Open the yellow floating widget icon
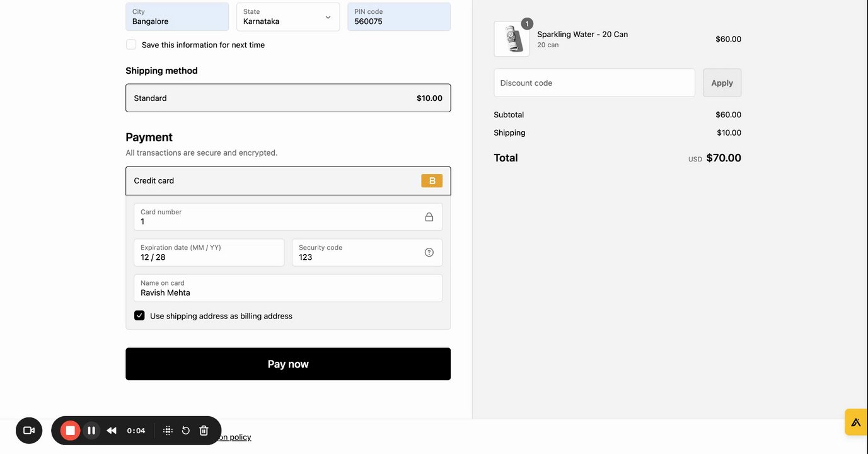The width and height of the screenshot is (868, 454). pyautogui.click(x=855, y=422)
